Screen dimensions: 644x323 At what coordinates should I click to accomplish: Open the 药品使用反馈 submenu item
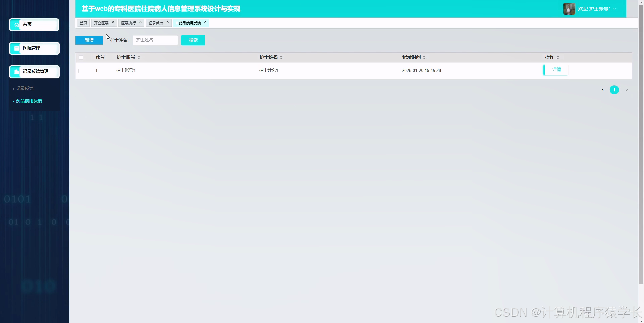pos(29,101)
